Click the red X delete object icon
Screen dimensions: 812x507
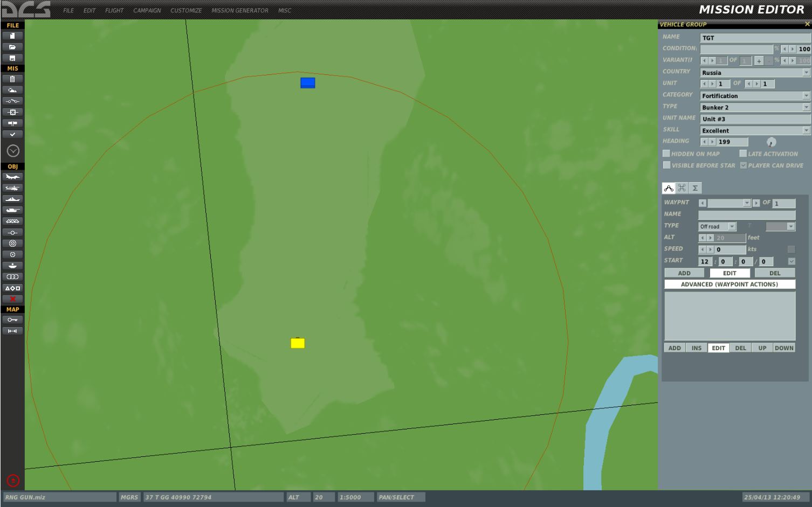(12, 299)
